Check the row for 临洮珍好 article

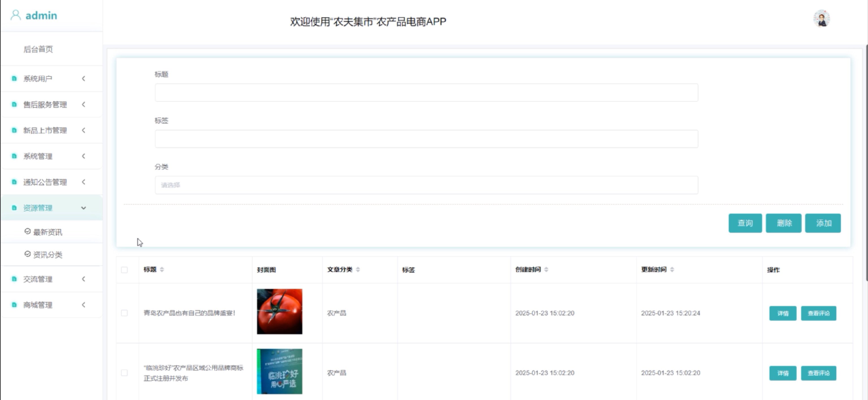[124, 373]
